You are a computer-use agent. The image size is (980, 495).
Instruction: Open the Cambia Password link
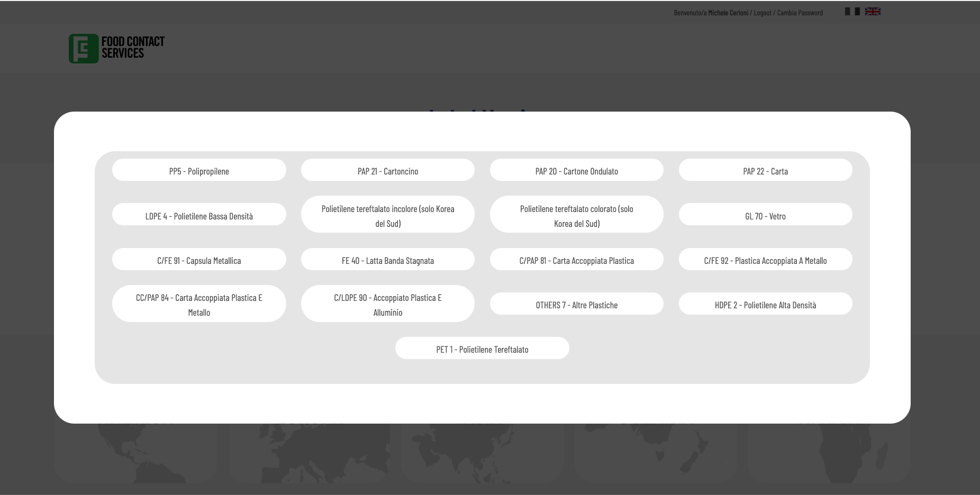click(x=800, y=13)
